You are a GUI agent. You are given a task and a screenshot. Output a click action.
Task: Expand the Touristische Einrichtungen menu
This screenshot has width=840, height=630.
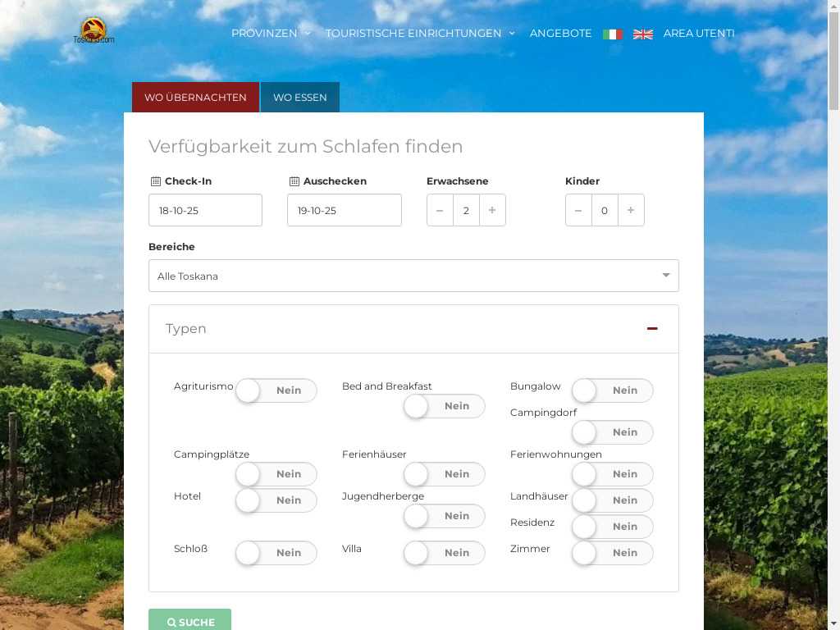[x=420, y=34]
